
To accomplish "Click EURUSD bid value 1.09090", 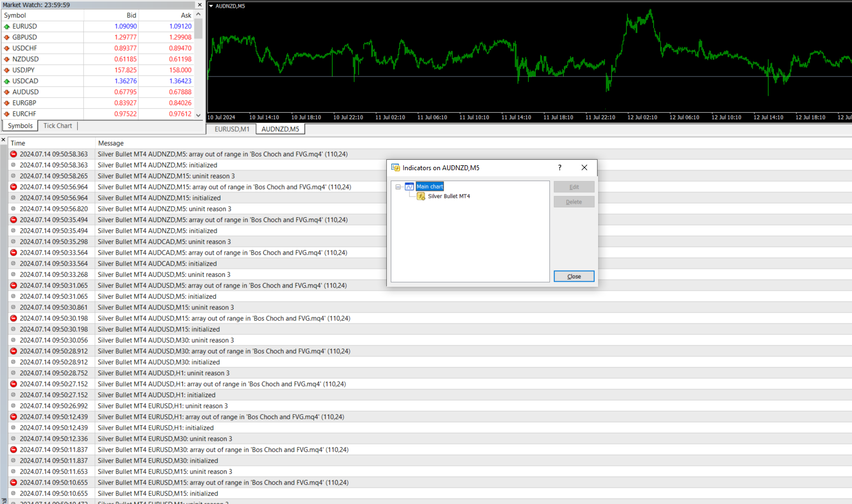I will click(x=125, y=26).
